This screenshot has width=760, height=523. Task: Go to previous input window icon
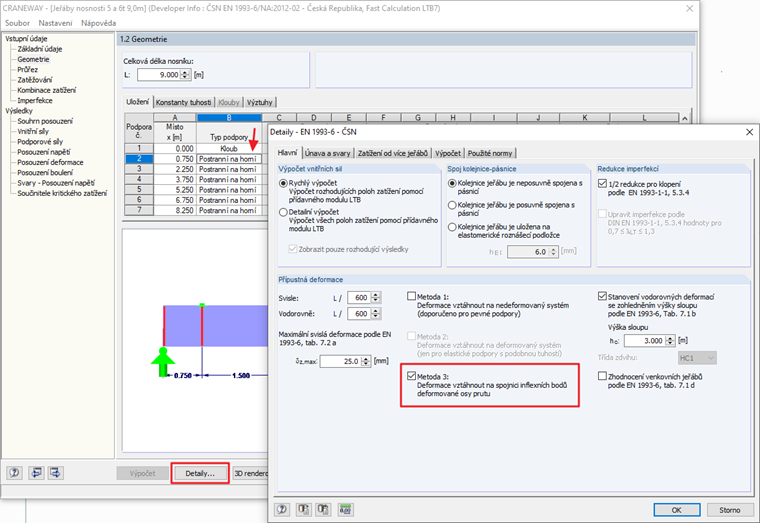tap(36, 473)
